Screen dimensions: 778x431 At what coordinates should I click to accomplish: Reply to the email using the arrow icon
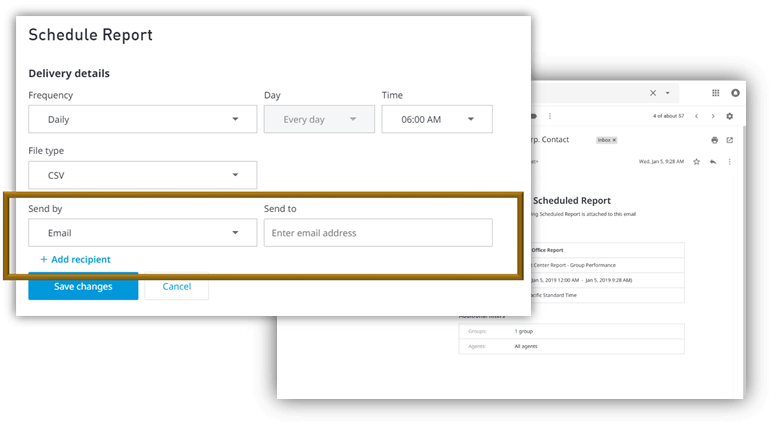[713, 162]
